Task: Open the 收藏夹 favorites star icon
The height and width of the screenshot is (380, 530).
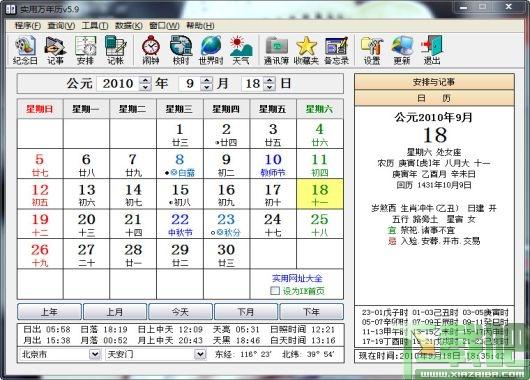Action: click(306, 50)
